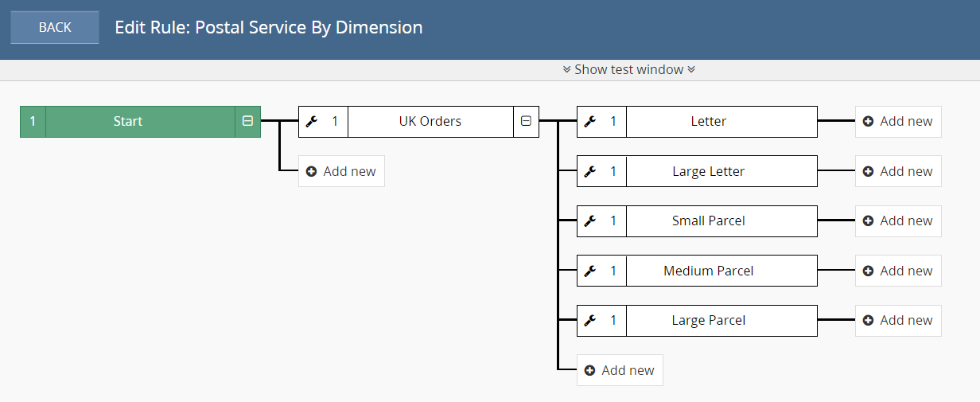The width and height of the screenshot is (980, 402).
Task: Click wrench icon on Medium Parcel node
Action: click(x=590, y=271)
